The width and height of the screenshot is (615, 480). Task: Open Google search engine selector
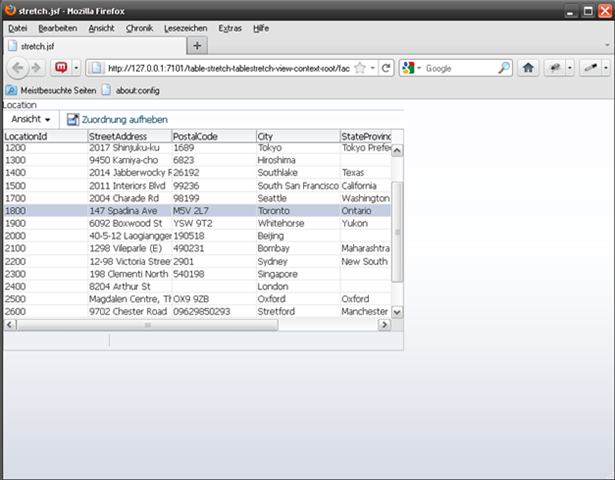click(x=411, y=68)
